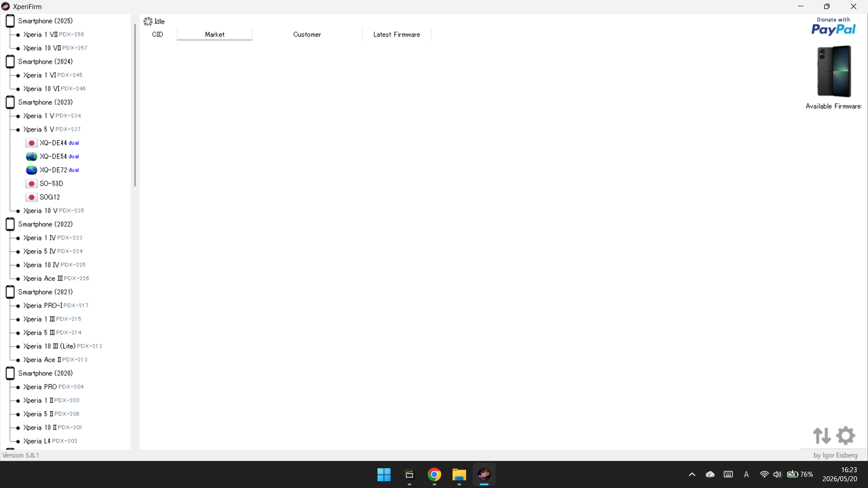Expand Xperia 1 III PDX-215
The width and height of the screenshot is (868, 488).
click(x=52, y=319)
